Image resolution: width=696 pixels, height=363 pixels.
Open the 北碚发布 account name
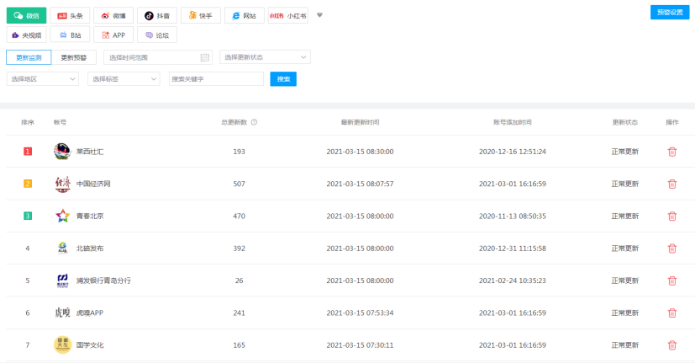[90, 248]
